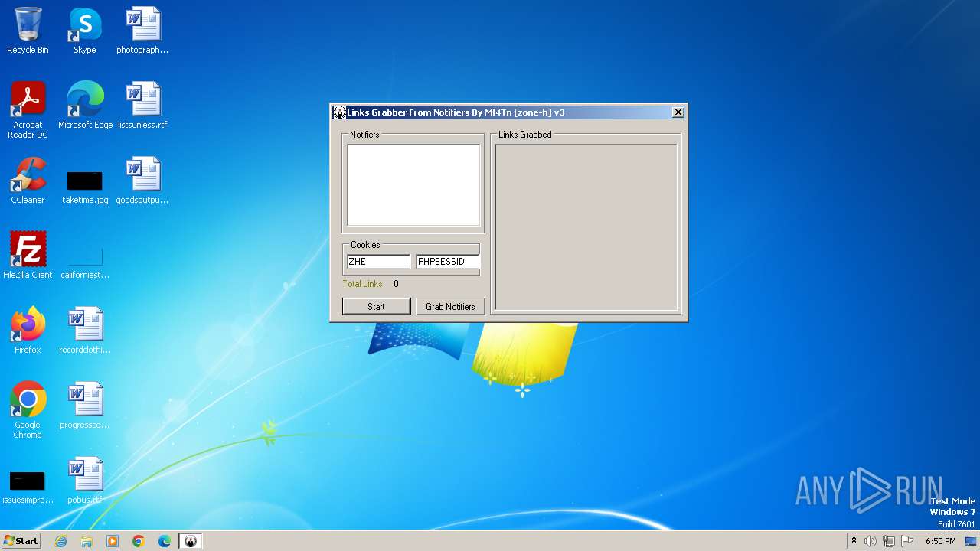Select the progressco document icon
980x551 pixels.
85,406
